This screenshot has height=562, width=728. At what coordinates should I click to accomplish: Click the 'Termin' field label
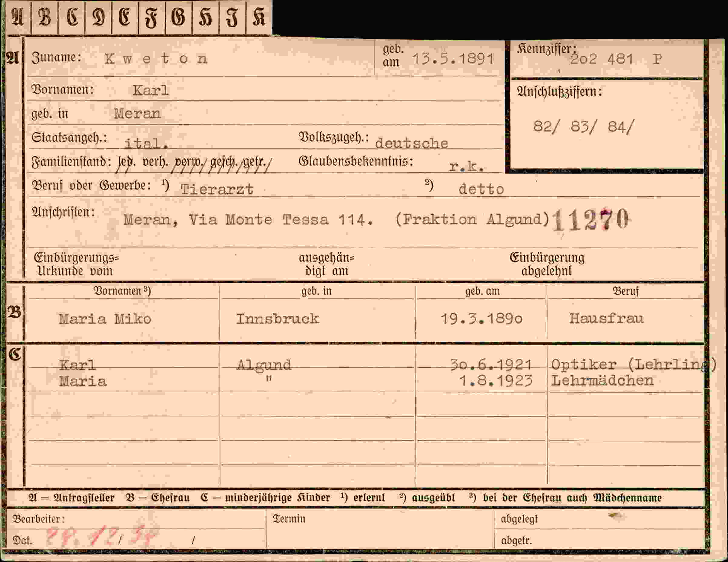coord(289,519)
